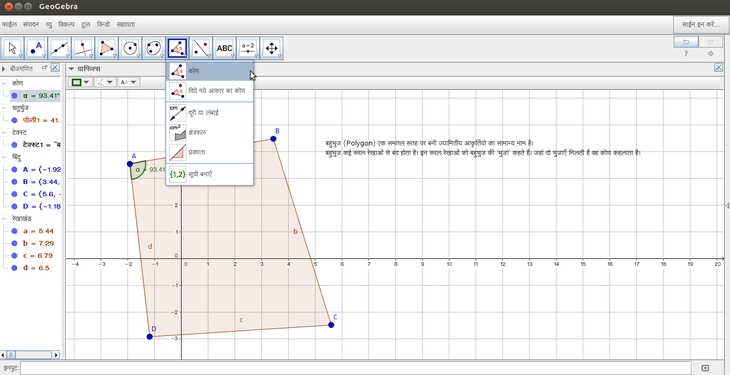Open the विकल्प (Options) menu
Viewport: 730px width, 375px height.
coord(67,24)
